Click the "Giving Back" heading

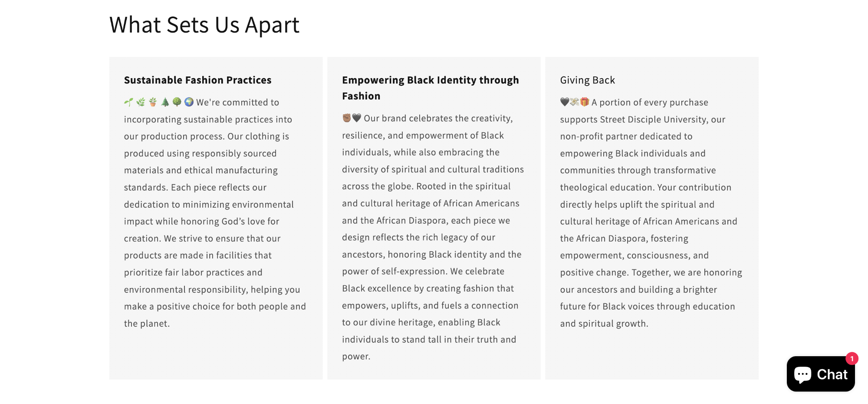(x=587, y=80)
